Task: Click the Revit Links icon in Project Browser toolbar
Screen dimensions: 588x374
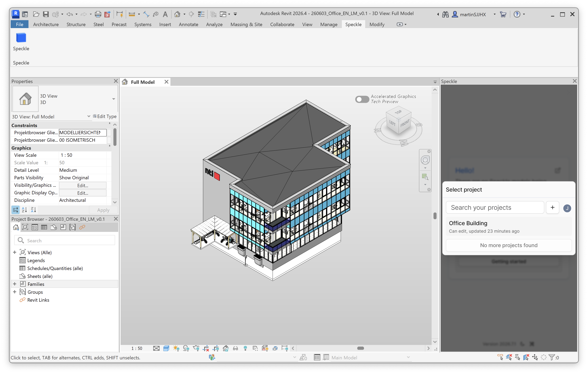Action: 82,227
